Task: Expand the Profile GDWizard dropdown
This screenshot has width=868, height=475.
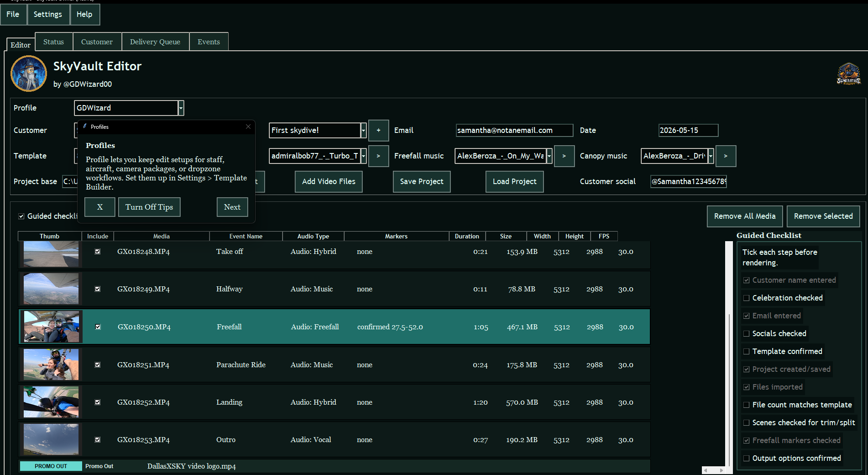Action: click(181, 108)
